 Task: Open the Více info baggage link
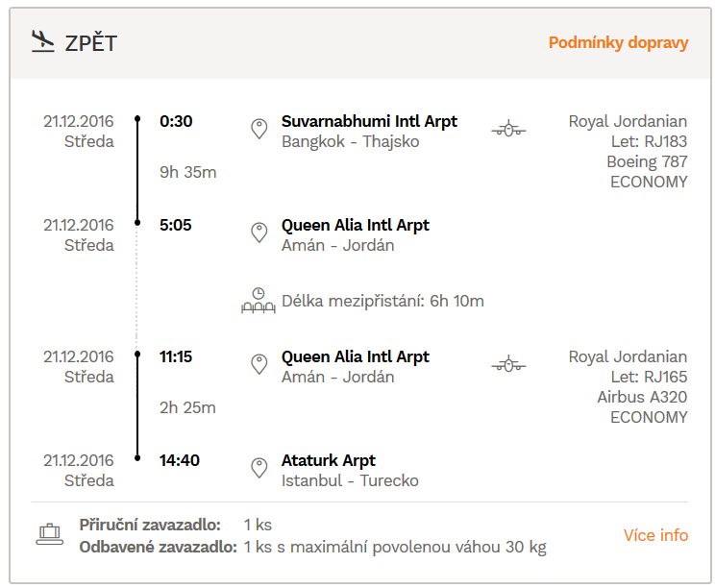click(655, 535)
